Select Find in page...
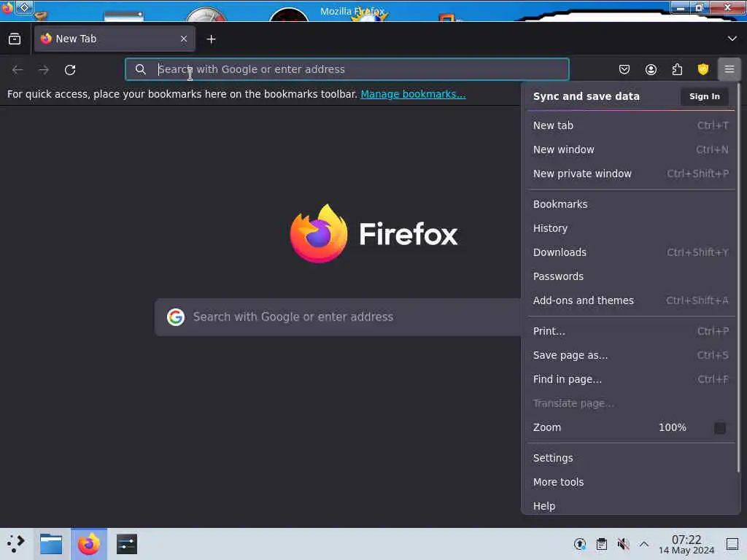This screenshot has height=560, width=747. click(x=631, y=379)
